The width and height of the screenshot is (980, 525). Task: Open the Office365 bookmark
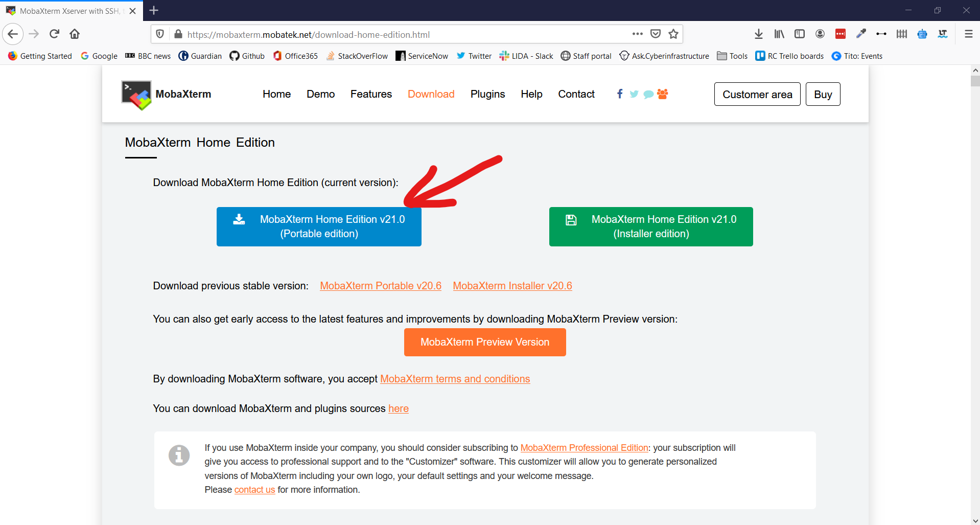[x=295, y=56]
